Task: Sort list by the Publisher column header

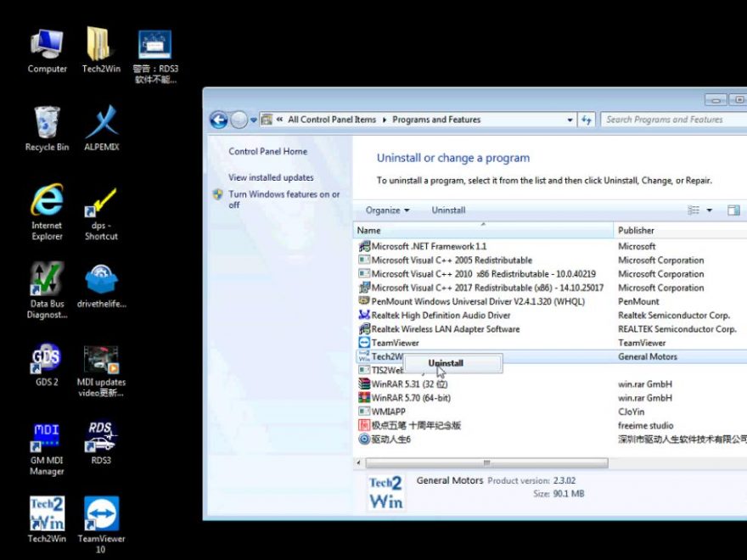Action: 680,231
